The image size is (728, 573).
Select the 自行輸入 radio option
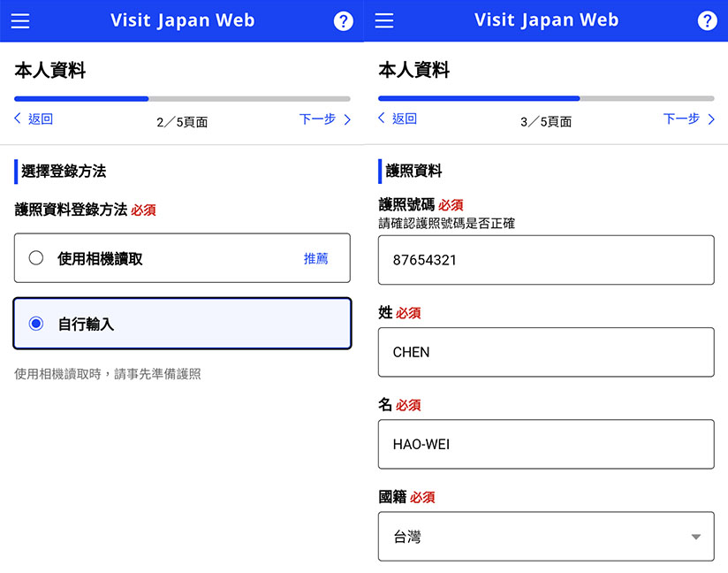(x=182, y=324)
